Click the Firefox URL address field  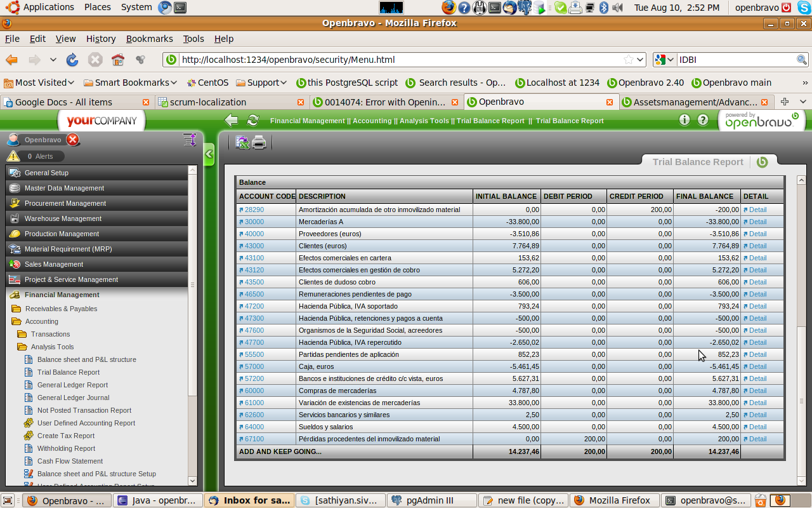(x=400, y=60)
